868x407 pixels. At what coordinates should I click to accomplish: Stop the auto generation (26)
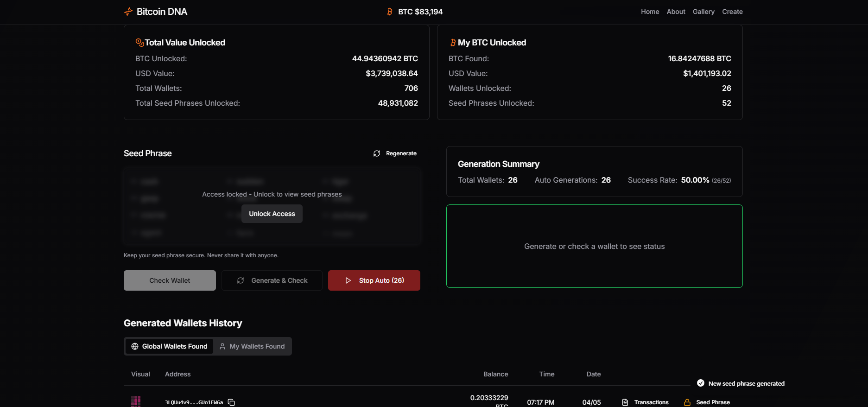pos(374,280)
